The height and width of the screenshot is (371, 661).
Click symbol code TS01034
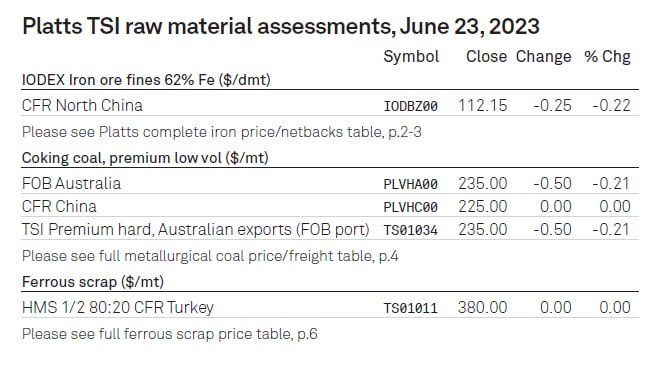coord(411,230)
